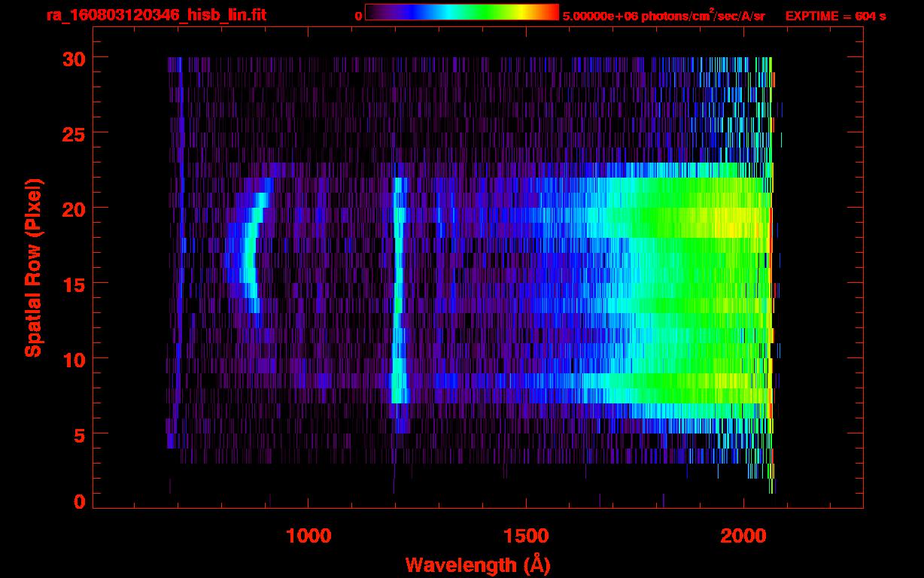Click the colorbar maximum value 5.00000e+06 photons/cm²/sec/A/sr

pyautogui.click(x=664, y=15)
